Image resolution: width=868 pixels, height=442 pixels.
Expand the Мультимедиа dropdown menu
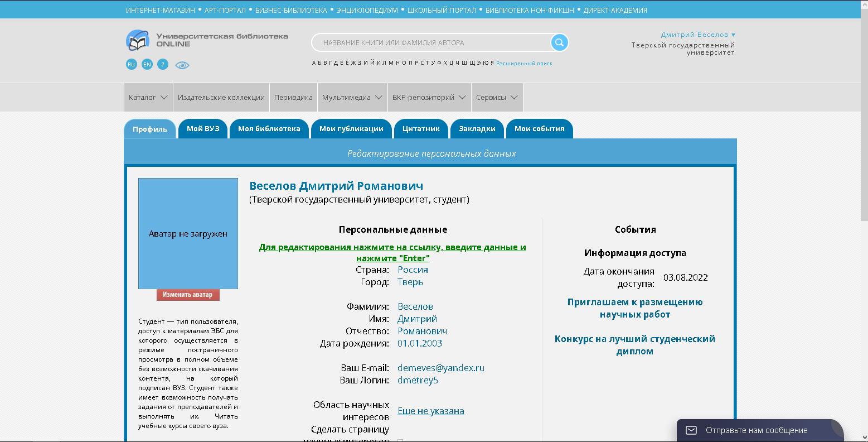pyautogui.click(x=352, y=98)
